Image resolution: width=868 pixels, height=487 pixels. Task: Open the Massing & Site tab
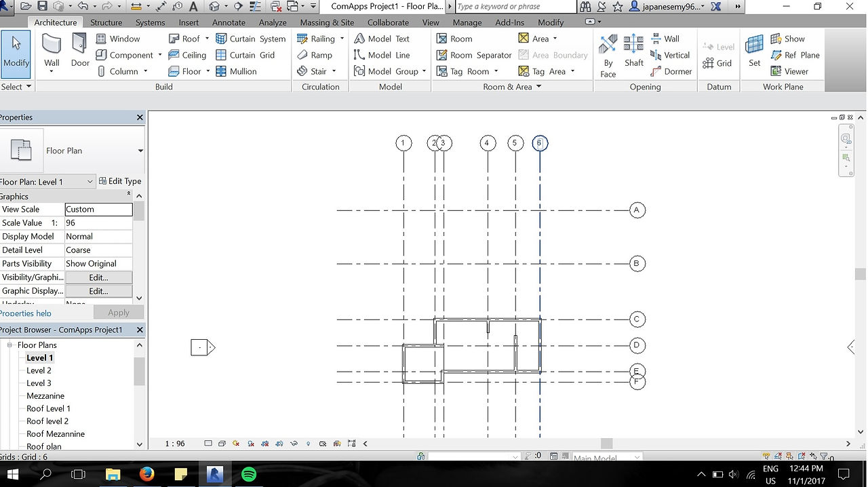point(327,22)
